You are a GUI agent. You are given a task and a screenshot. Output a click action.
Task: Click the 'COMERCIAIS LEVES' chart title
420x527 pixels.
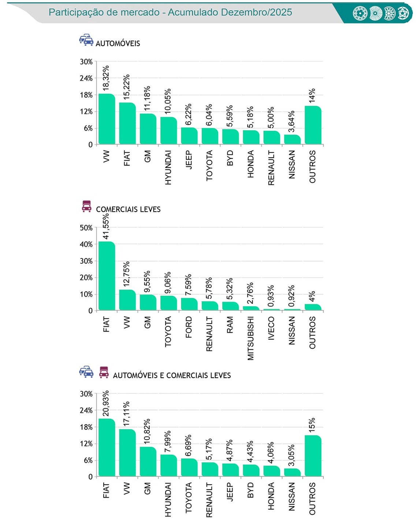(x=128, y=209)
